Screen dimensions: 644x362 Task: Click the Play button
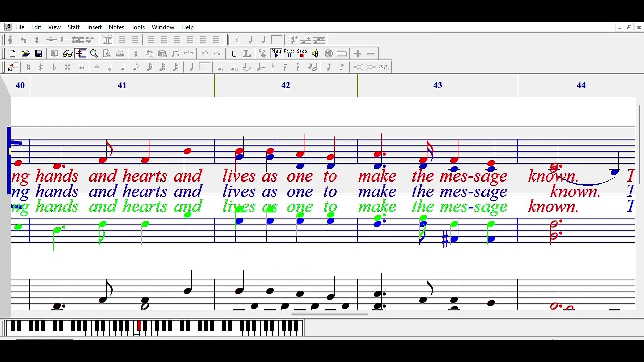click(276, 53)
